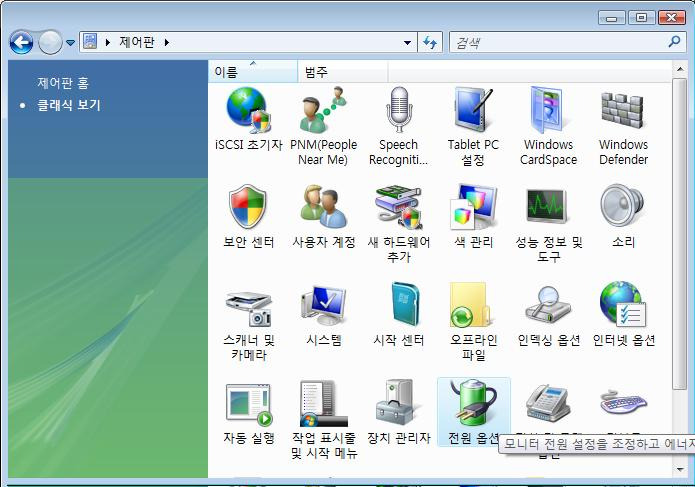Open 성능 정보 및 도구 icon
695x487 pixels.
(x=548, y=206)
